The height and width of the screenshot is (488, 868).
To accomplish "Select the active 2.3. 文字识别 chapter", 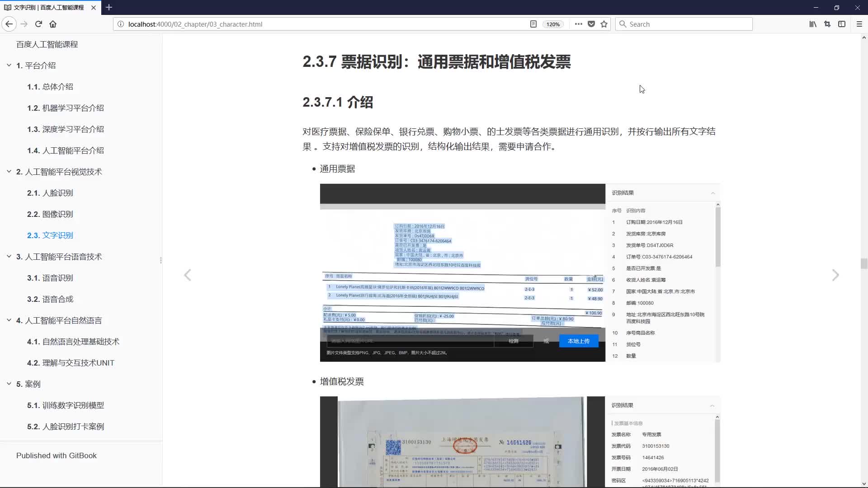I will coord(50,235).
